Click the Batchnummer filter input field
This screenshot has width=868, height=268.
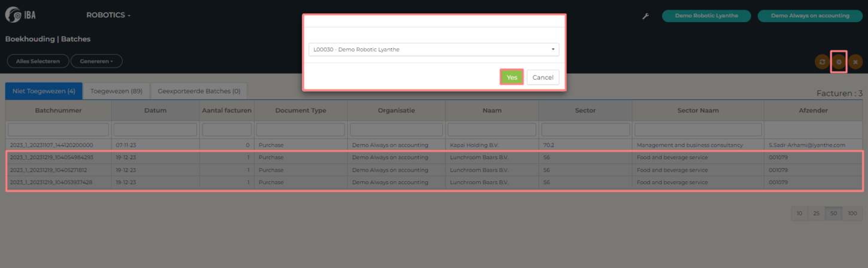click(59, 129)
